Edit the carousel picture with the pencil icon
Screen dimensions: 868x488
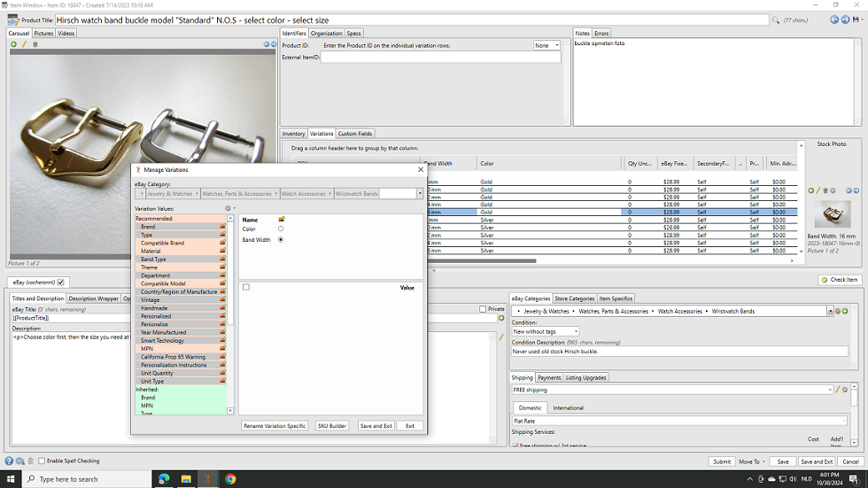[x=24, y=44]
